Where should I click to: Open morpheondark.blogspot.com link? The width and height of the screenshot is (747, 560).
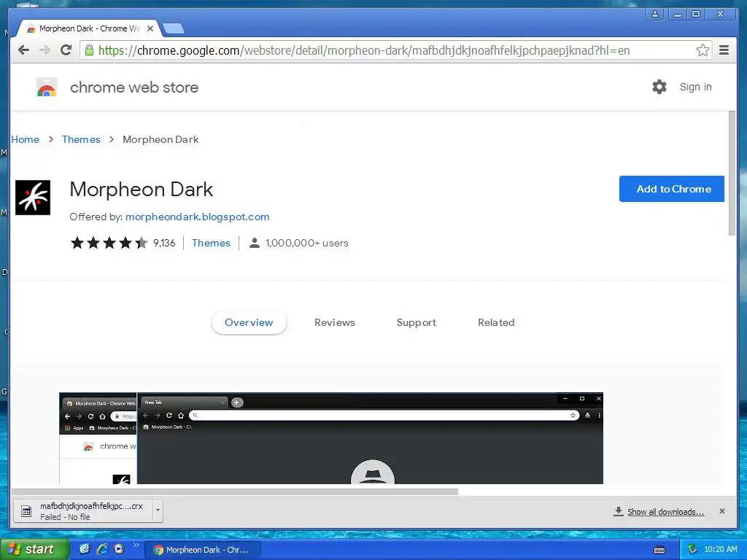click(197, 217)
